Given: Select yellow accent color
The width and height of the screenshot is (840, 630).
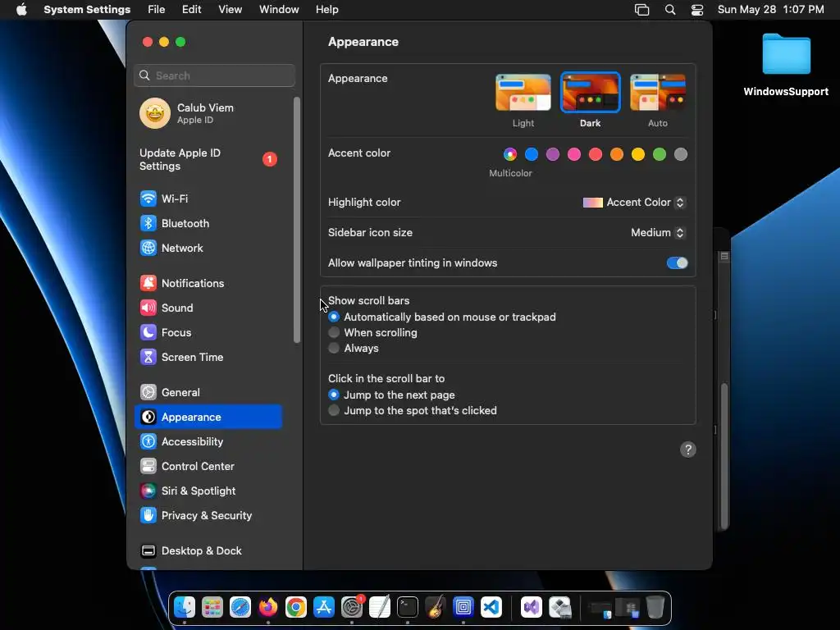Looking at the screenshot, I should pos(638,155).
